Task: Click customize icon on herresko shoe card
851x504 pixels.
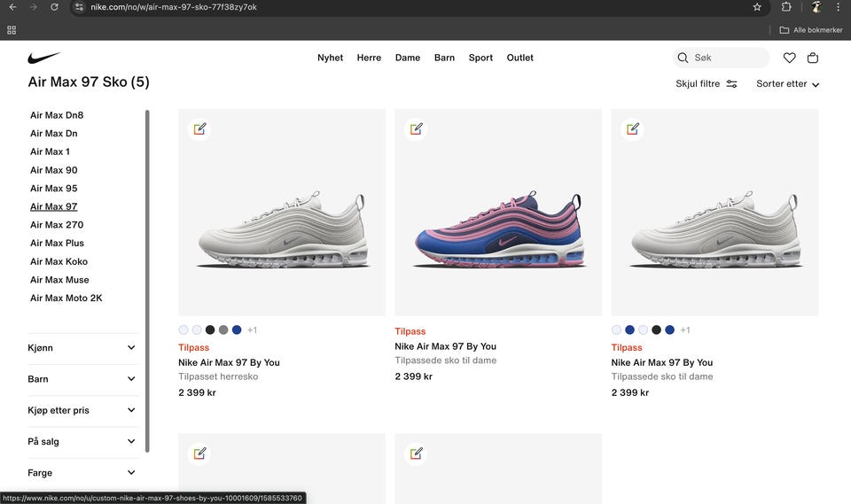Action: (x=199, y=129)
